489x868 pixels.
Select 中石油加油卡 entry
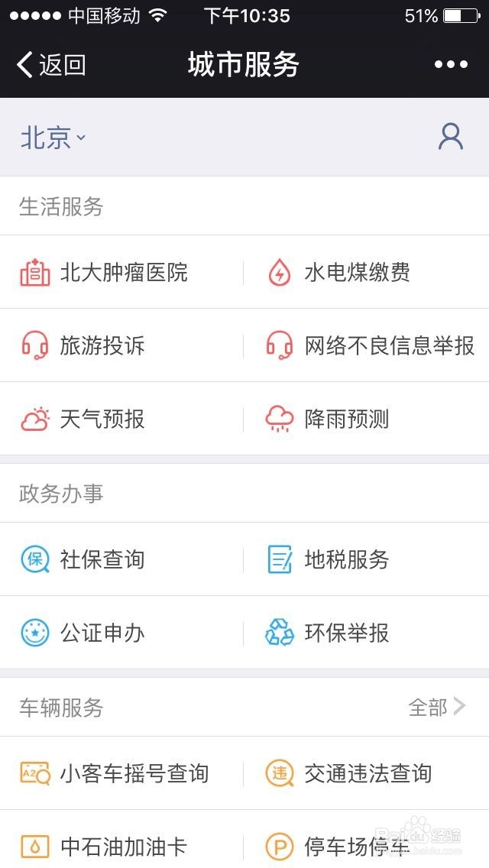[123, 847]
